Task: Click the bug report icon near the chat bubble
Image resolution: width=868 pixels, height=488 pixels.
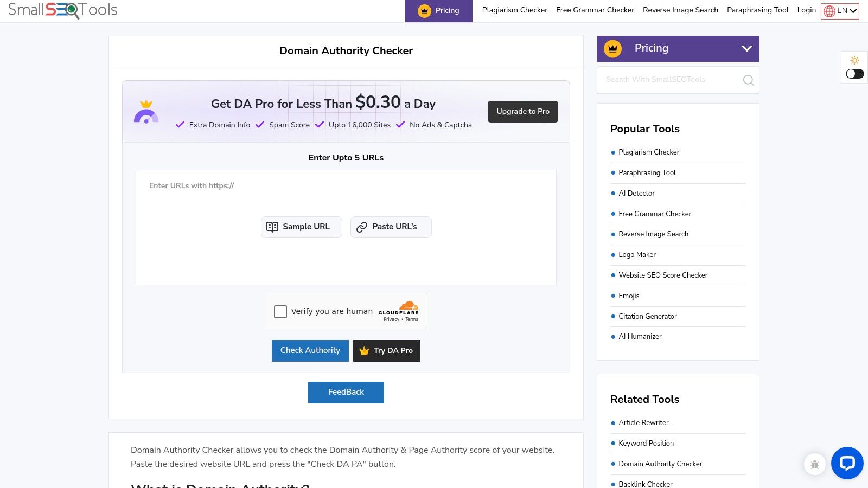Action: [x=814, y=464]
